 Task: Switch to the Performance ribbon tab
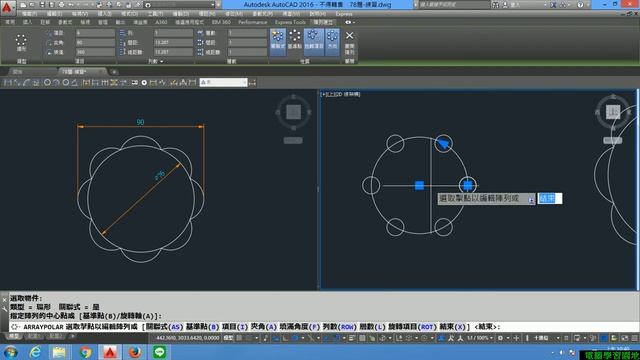coord(253,22)
